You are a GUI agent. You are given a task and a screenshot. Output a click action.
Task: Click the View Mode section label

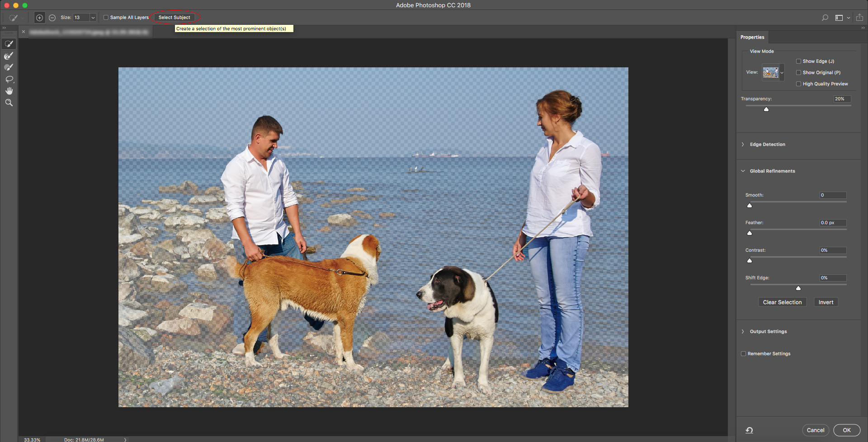pos(762,52)
